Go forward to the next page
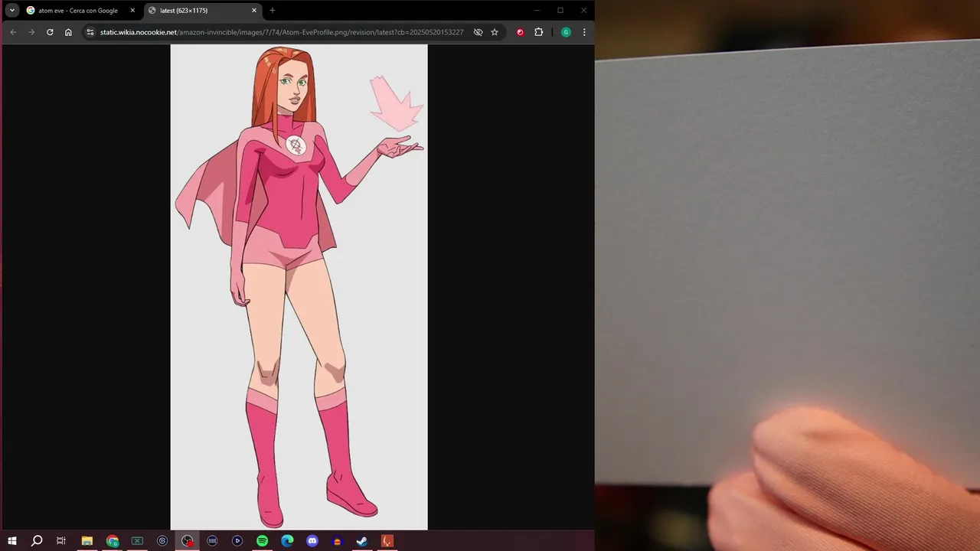Image resolution: width=980 pixels, height=551 pixels. coord(31,32)
